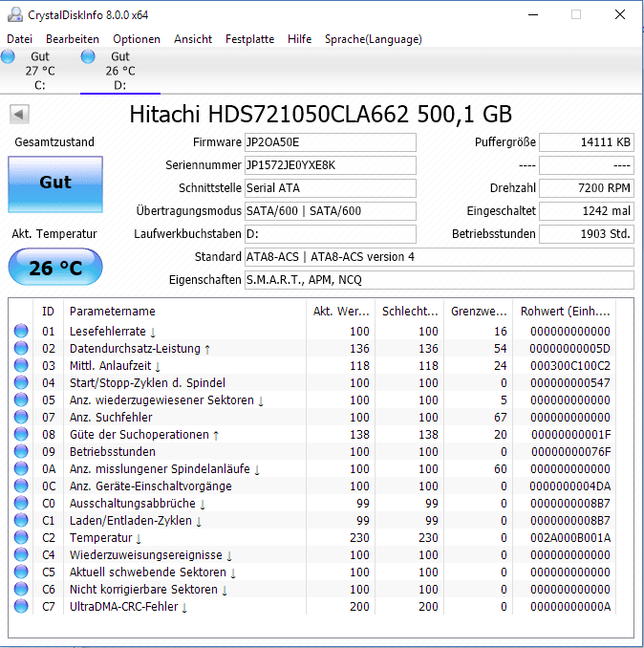Open the Ansicht menu
This screenshot has width=644, height=648.
192,39
